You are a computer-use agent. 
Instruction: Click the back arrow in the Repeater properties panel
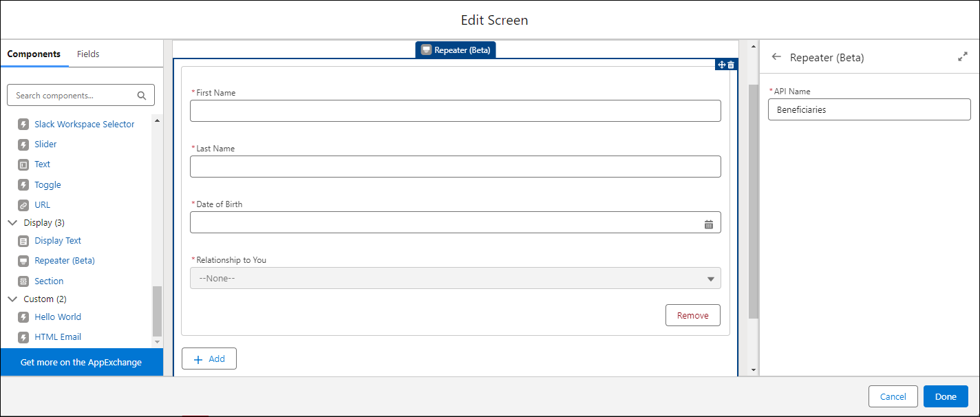[776, 57]
